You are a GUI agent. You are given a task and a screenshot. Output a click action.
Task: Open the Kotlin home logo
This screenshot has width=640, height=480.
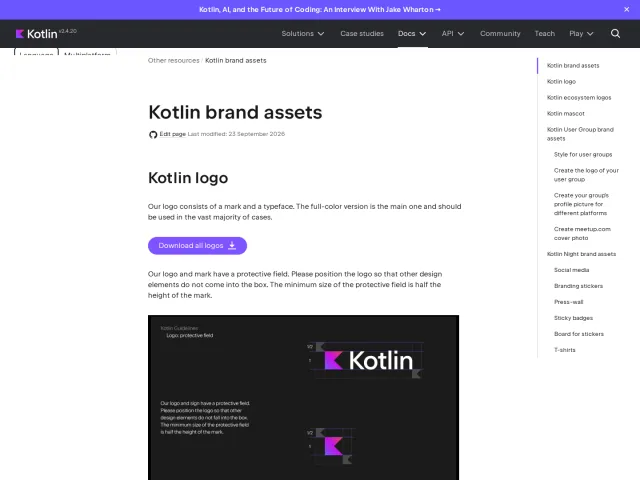[x=36, y=34]
